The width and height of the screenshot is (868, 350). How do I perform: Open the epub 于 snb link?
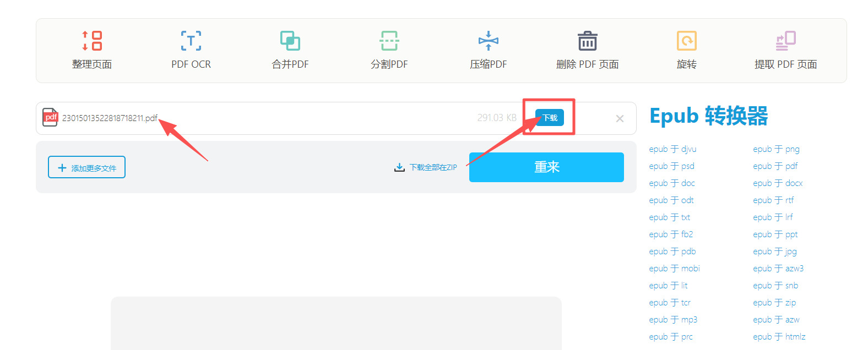click(x=775, y=286)
